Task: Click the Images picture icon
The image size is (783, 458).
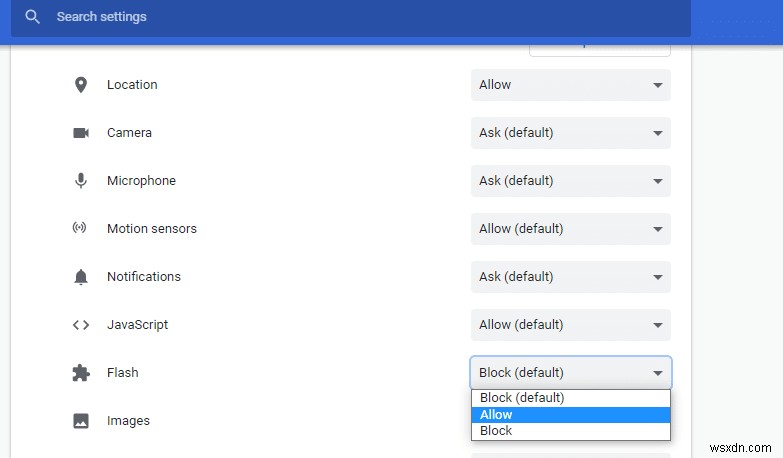Action: [x=81, y=421]
